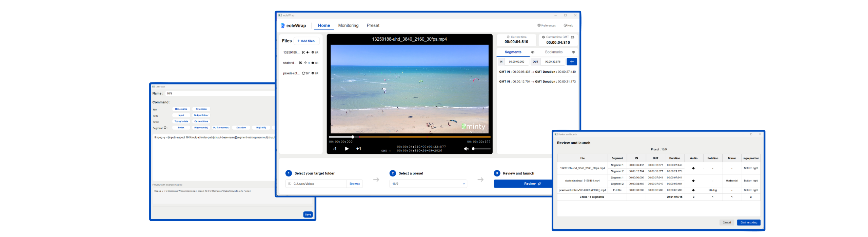Insert the OUT (seconds) token
Image resolution: width=868 pixels, height=237 pixels.
pos(221,128)
